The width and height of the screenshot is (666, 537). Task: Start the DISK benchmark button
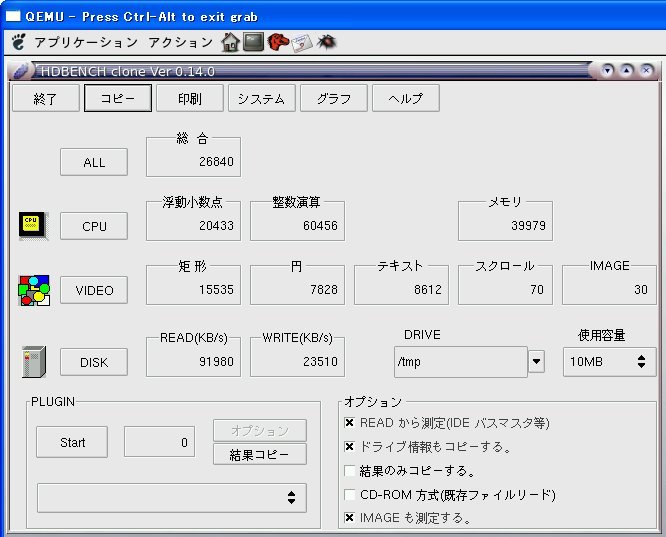94,362
